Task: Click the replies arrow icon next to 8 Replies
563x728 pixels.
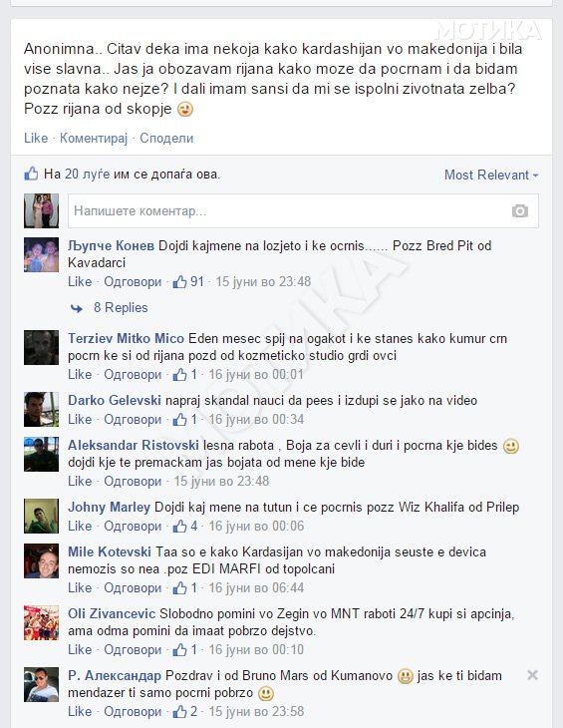Action: pyautogui.click(x=77, y=308)
